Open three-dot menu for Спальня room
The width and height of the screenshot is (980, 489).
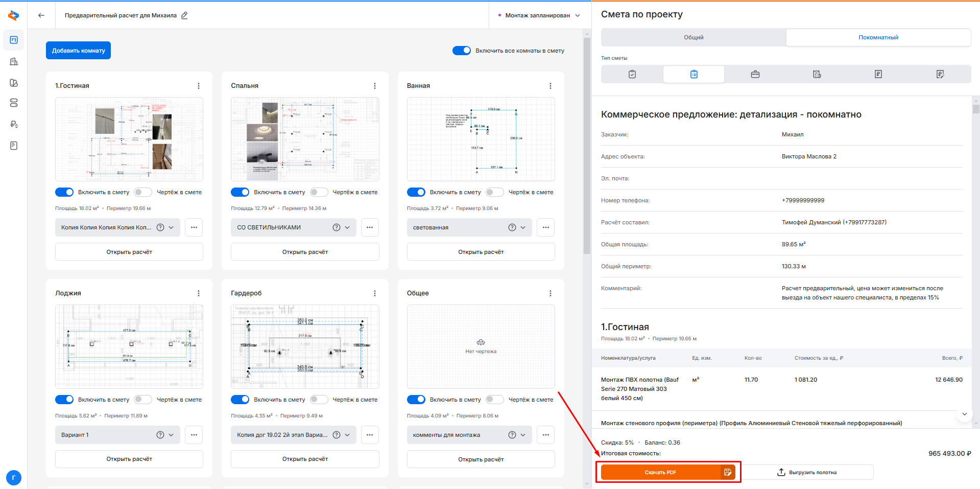[x=374, y=86]
